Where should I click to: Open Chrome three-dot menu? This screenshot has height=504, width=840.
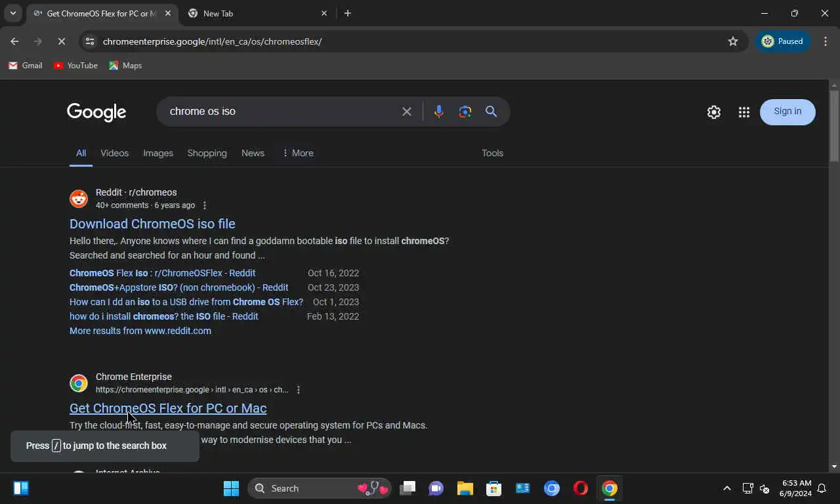pyautogui.click(x=826, y=41)
